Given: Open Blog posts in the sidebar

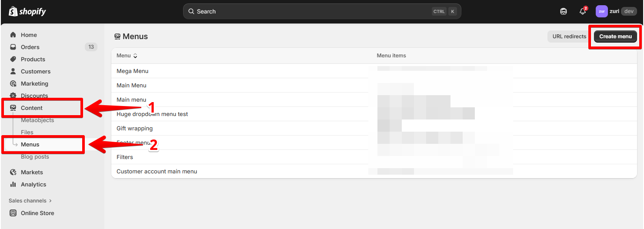Looking at the screenshot, I should (35, 156).
